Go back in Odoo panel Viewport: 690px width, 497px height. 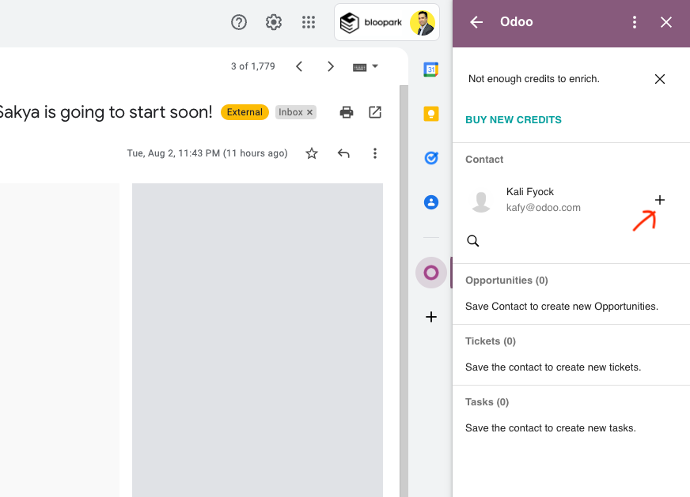coord(477,22)
